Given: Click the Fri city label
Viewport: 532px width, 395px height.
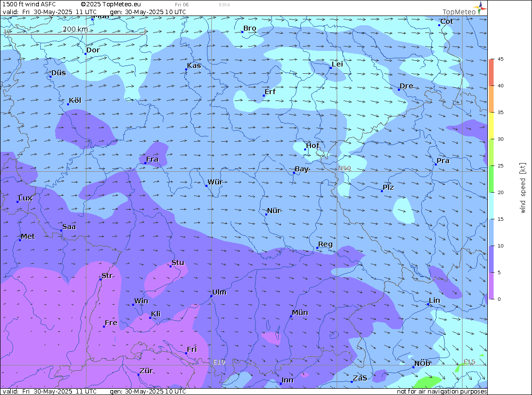Looking at the screenshot, I should 192,349.
